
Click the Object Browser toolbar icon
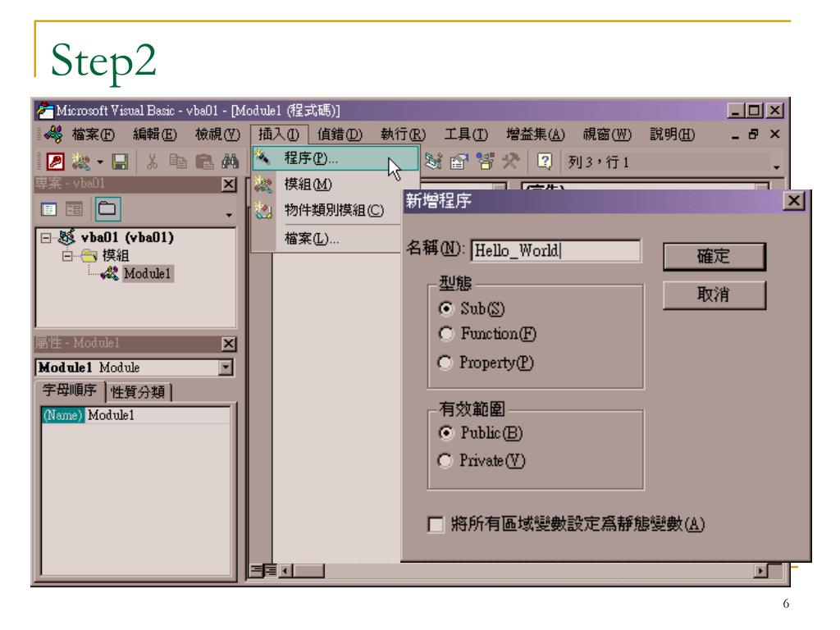click(x=486, y=161)
